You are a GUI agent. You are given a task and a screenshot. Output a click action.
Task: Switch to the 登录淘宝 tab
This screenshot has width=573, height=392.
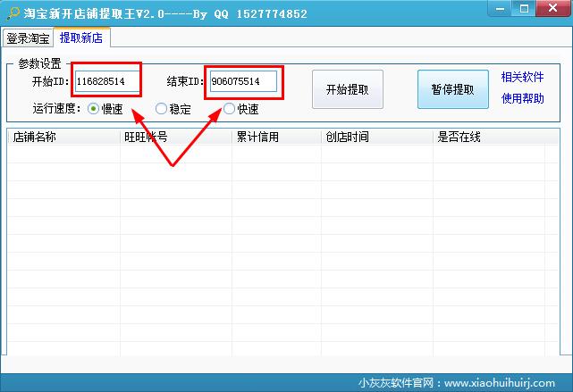[x=27, y=38]
